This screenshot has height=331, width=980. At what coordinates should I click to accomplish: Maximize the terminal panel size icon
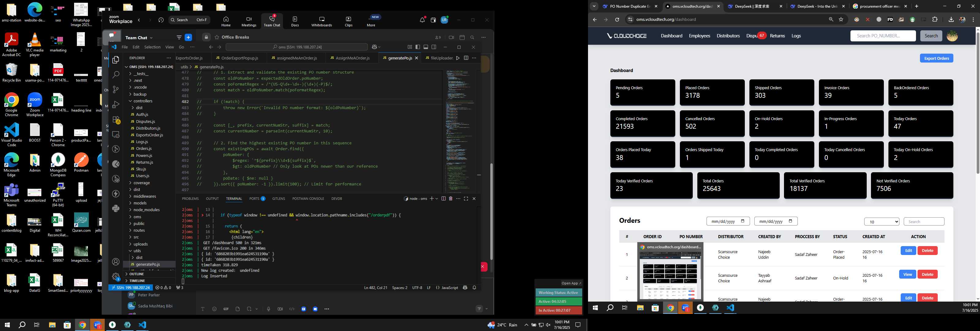tap(466, 199)
